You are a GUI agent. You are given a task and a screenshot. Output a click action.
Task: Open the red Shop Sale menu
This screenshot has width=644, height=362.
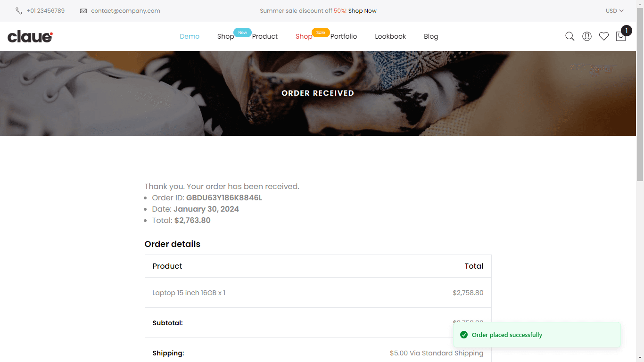(304, 36)
